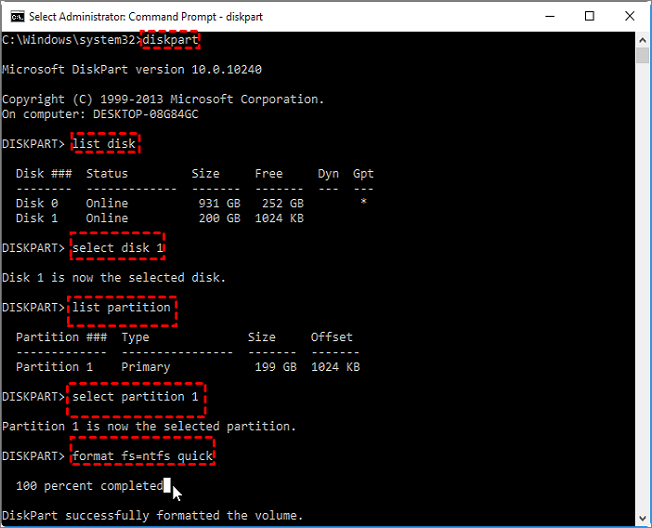This screenshot has width=652, height=528.
Task: Click the "list disk" command text
Action: 103,144
